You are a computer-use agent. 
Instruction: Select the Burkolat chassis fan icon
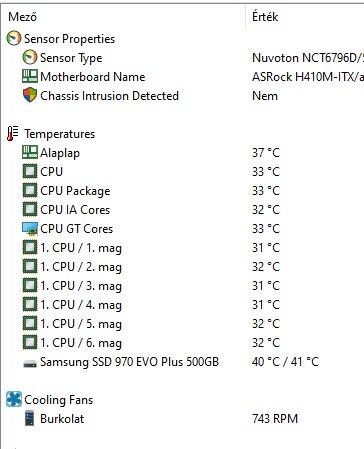click(x=30, y=419)
